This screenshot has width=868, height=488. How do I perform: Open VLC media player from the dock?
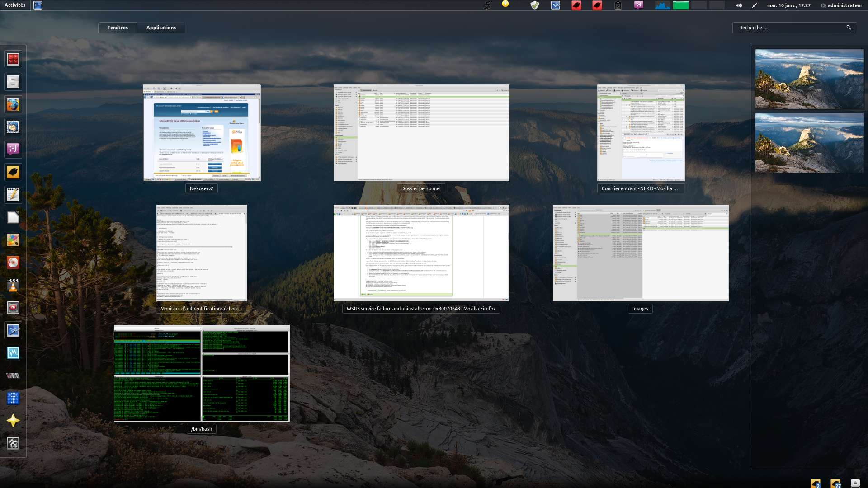pos(13,285)
